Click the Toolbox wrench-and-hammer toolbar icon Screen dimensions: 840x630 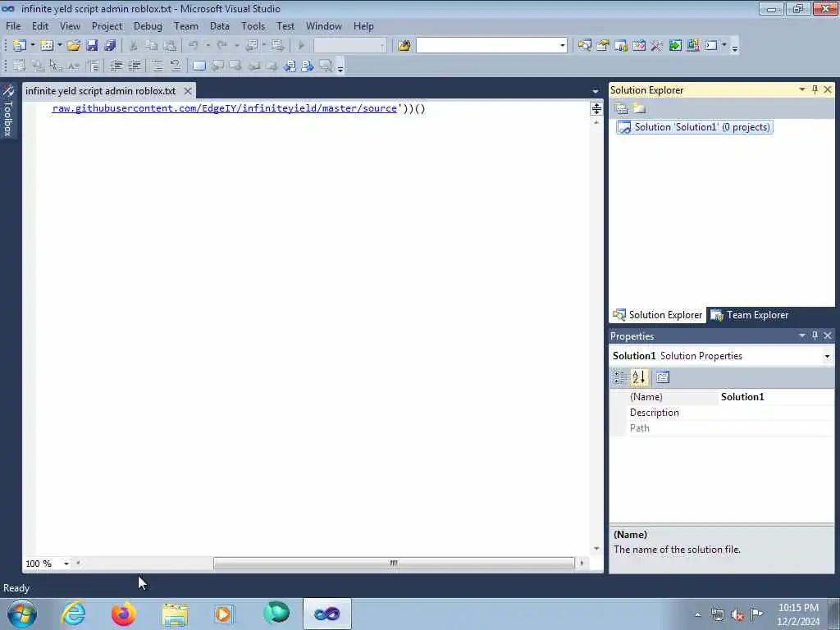(657, 46)
